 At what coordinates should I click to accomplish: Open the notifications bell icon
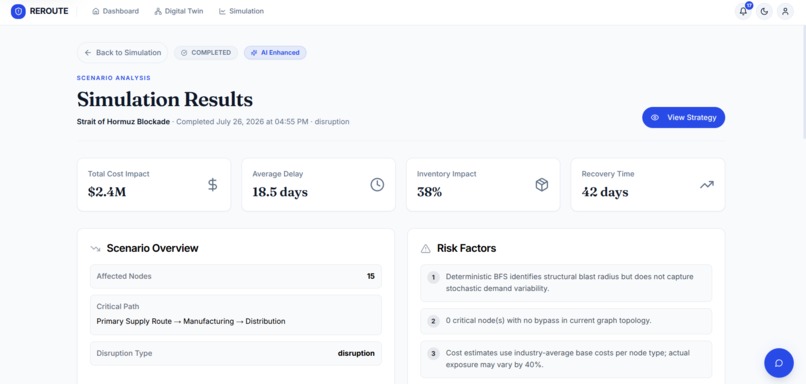(x=743, y=11)
